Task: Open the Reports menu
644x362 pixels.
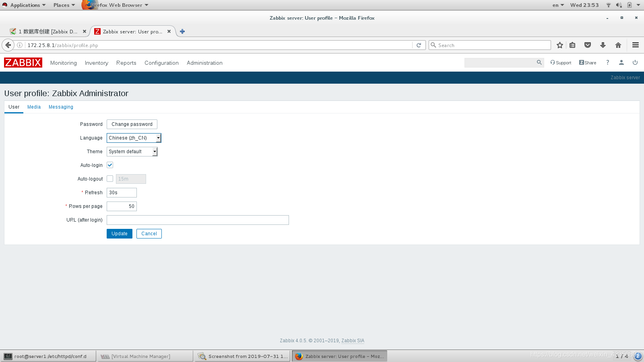Action: (126, 63)
